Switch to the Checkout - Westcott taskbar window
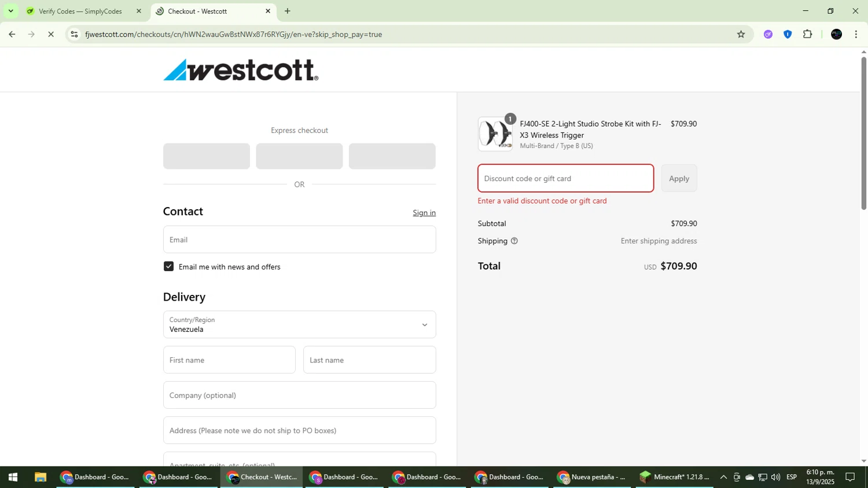This screenshot has height=488, width=868. 262,477
